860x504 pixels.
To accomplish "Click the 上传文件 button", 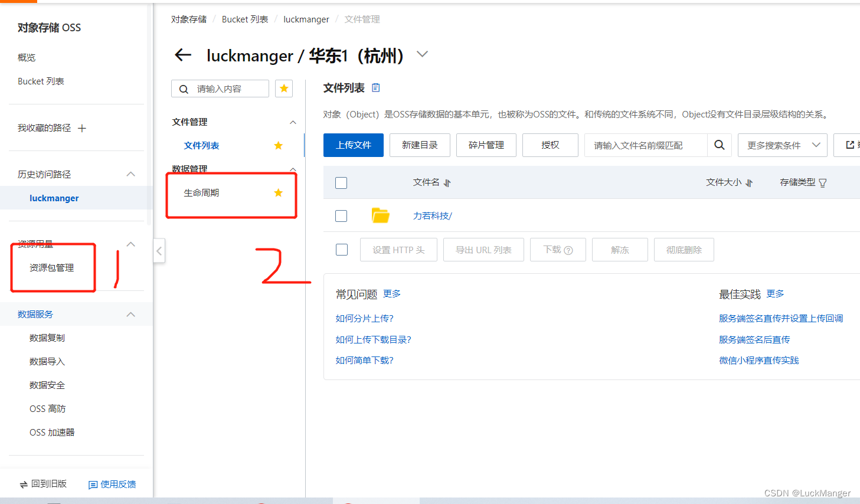I will pyautogui.click(x=354, y=145).
